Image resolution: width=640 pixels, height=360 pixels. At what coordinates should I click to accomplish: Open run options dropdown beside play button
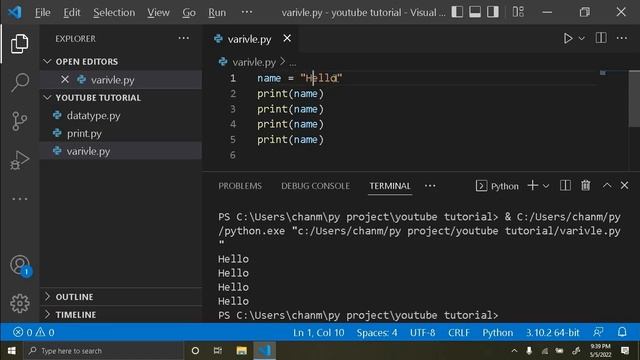[x=582, y=38]
